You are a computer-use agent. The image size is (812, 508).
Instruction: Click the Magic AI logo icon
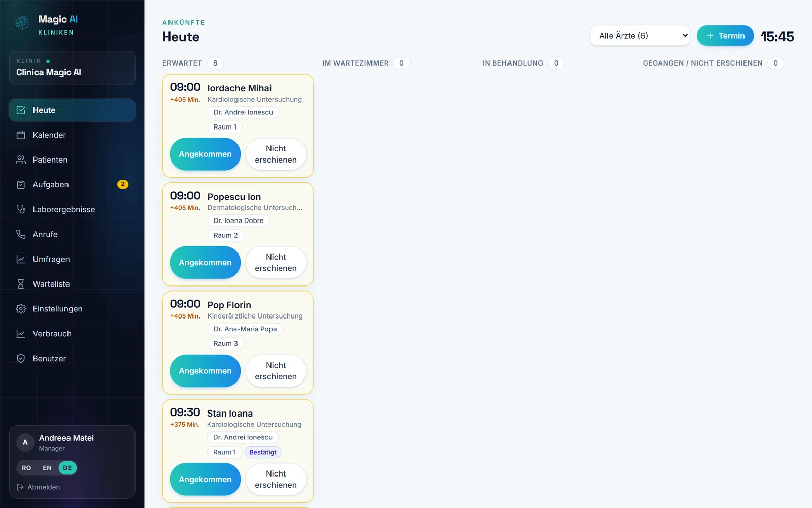pyautogui.click(x=22, y=23)
